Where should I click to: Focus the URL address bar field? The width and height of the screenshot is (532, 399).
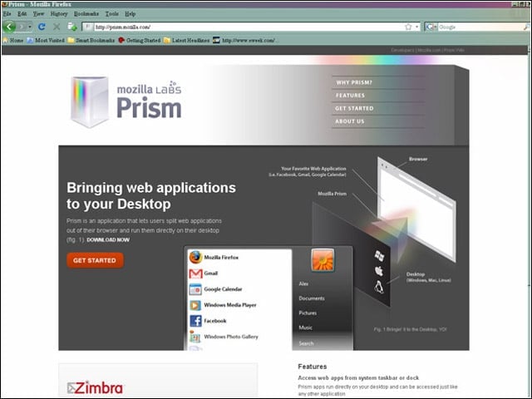tap(248, 27)
